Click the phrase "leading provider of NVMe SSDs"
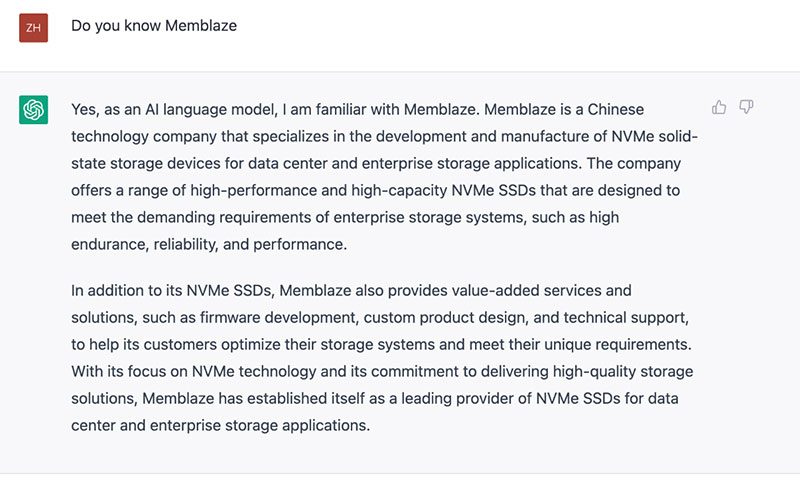800x500 pixels. [511, 398]
